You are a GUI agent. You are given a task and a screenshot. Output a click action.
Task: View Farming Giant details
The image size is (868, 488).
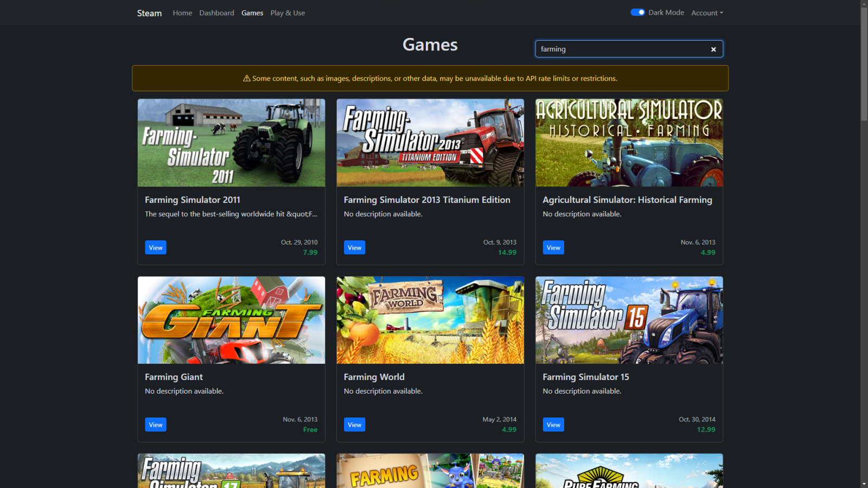[156, 425]
